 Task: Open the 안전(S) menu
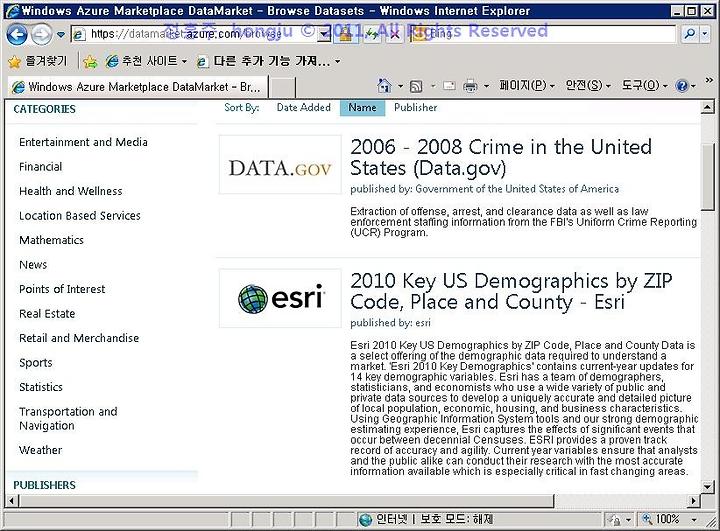(588, 85)
